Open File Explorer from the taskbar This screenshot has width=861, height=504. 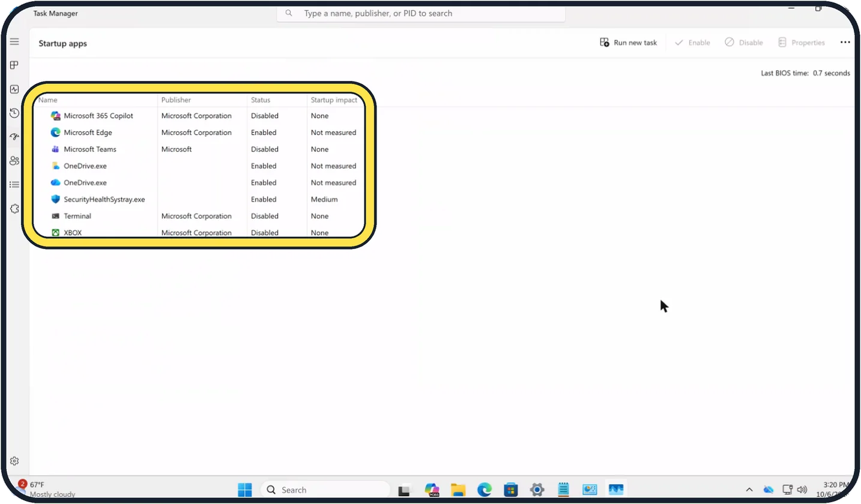click(458, 490)
